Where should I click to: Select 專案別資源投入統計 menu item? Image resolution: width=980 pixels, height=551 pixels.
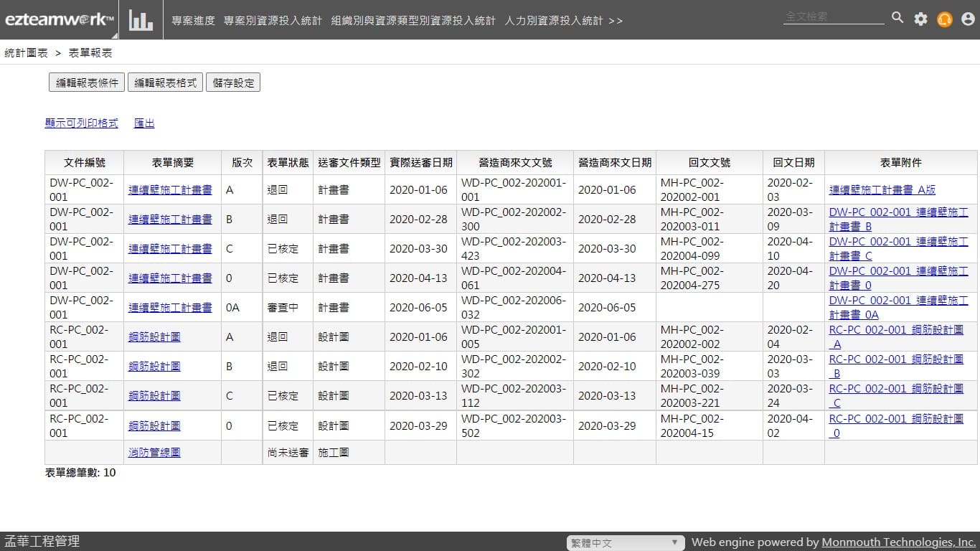click(x=273, y=21)
